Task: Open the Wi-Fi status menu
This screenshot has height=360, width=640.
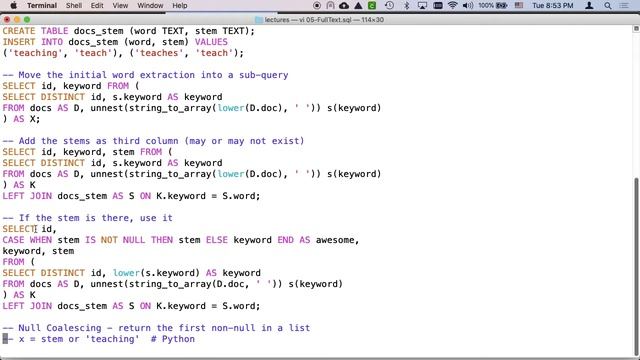Action: [x=452, y=5]
